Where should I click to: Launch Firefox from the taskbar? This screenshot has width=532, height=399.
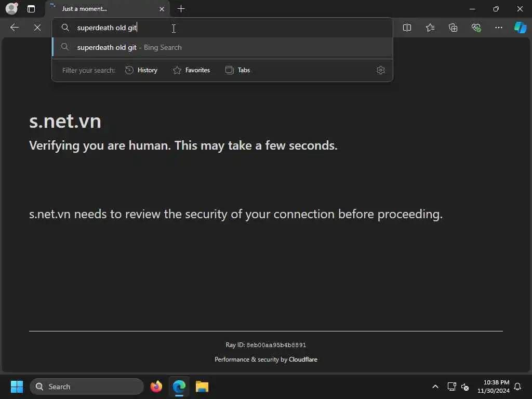tap(156, 387)
